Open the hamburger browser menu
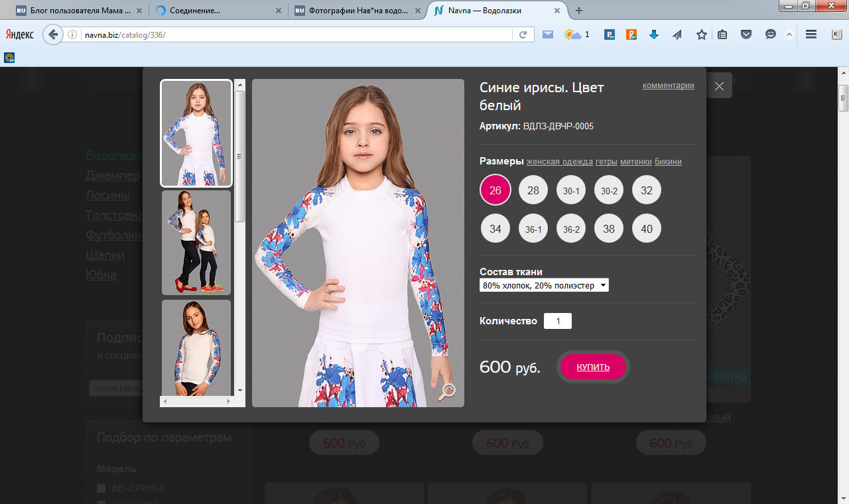 pyautogui.click(x=811, y=34)
